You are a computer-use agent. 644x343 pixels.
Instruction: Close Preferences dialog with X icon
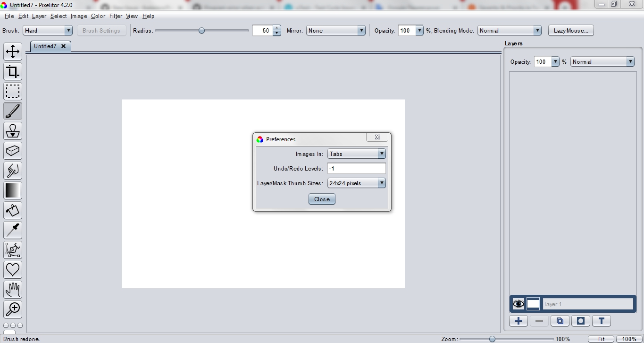(x=377, y=137)
